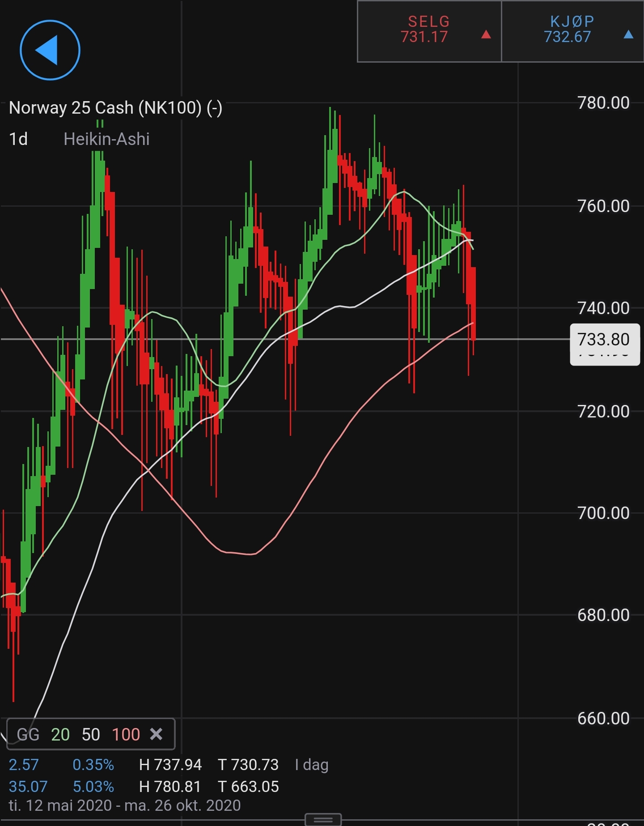Select the 733.80 current price label
This screenshot has width=644, height=826.
click(x=604, y=340)
